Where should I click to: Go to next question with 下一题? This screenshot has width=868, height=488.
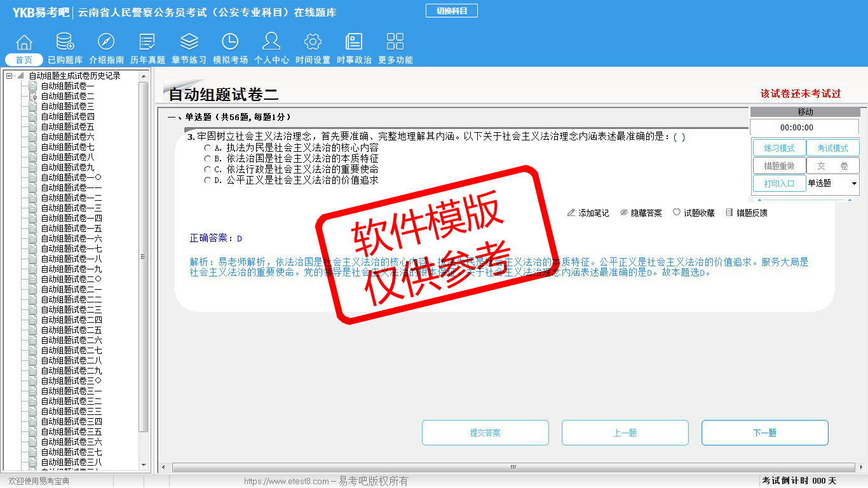[x=764, y=433]
